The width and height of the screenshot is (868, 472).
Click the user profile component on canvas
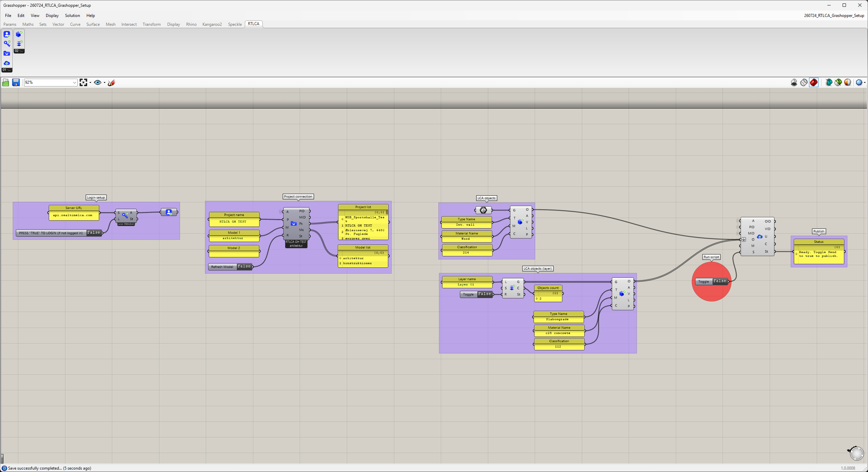(169, 212)
